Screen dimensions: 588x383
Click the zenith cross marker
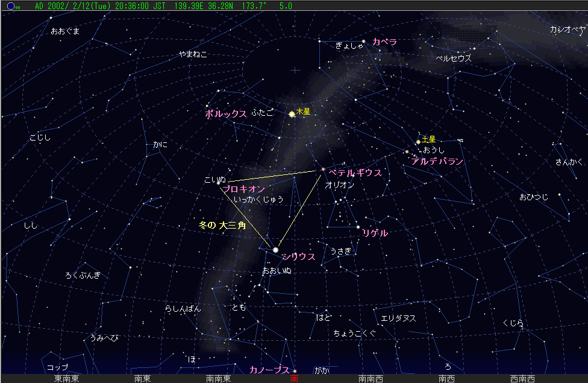[x=295, y=71]
